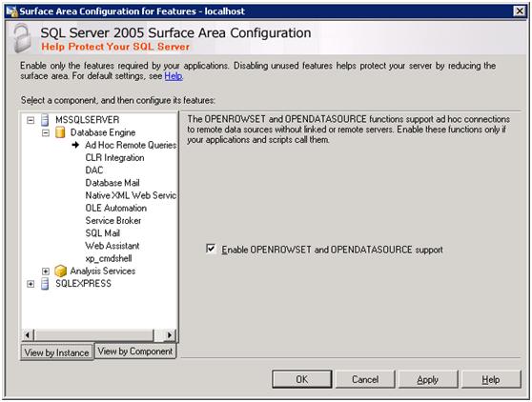The height and width of the screenshot is (402, 532).
Task: Click the MSSQLSERVER server instance icon
Action: click(45, 120)
